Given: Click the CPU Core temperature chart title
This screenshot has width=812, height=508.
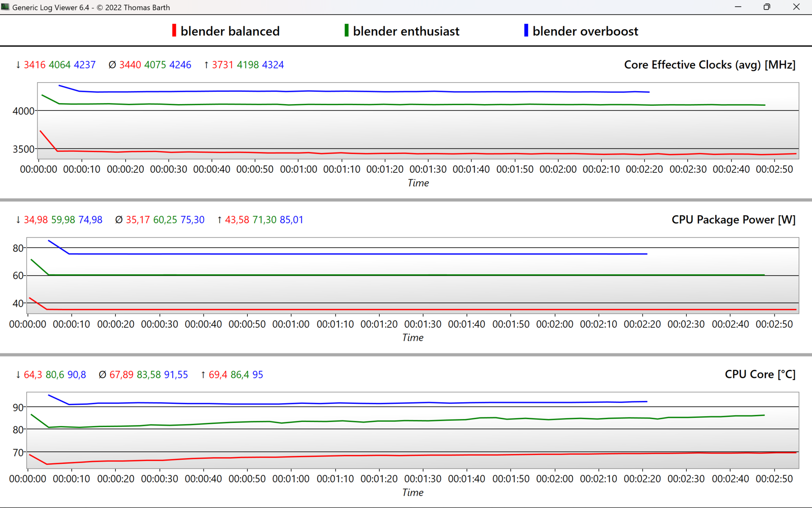Looking at the screenshot, I should 760,374.
